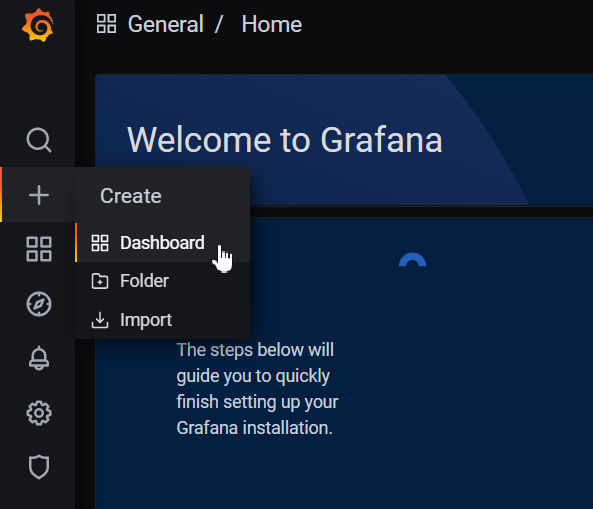Open the Explore compass icon

pos(39,304)
